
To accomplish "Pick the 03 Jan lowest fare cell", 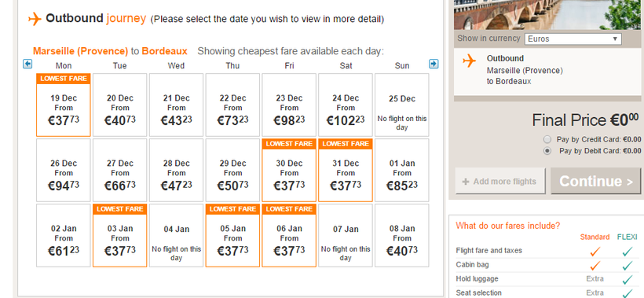I will point(120,236).
